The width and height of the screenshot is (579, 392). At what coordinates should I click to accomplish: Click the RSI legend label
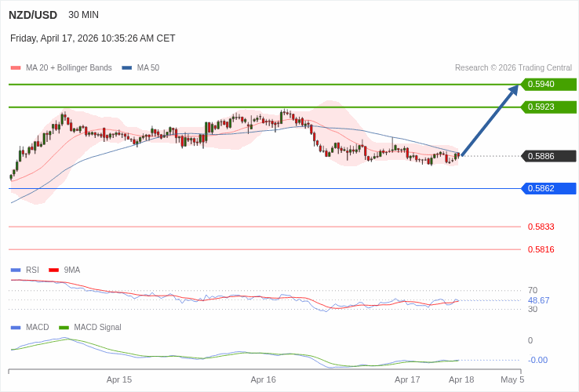32,270
